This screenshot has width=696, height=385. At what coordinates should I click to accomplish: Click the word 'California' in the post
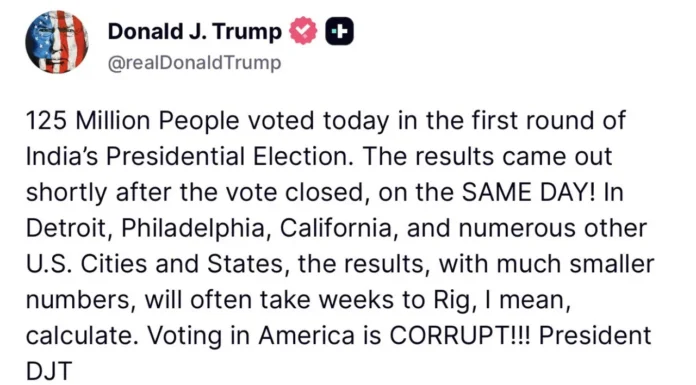tap(338, 228)
